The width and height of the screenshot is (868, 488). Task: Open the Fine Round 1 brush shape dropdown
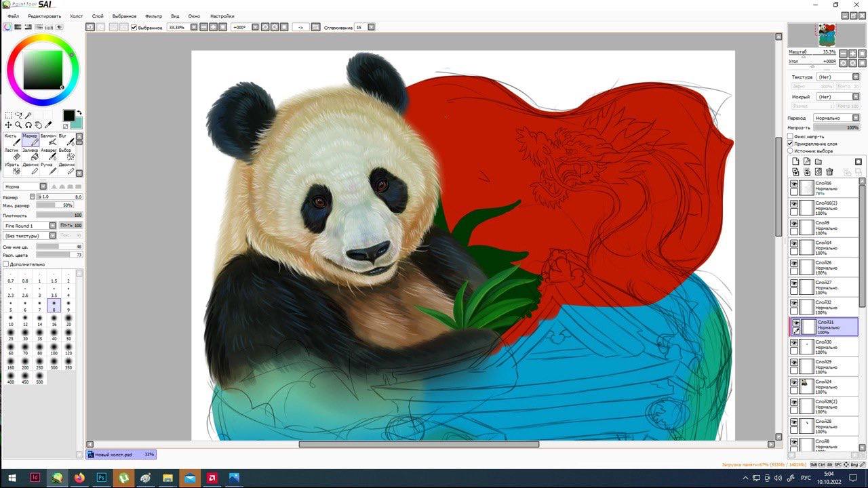coord(30,226)
